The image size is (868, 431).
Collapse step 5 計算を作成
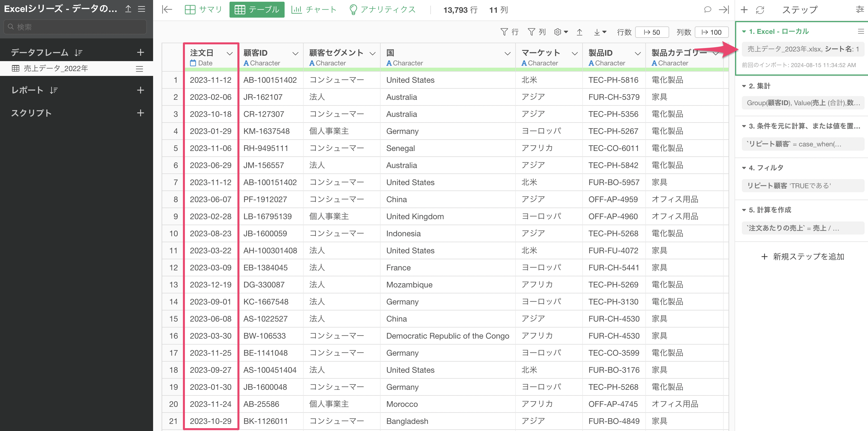pos(744,210)
